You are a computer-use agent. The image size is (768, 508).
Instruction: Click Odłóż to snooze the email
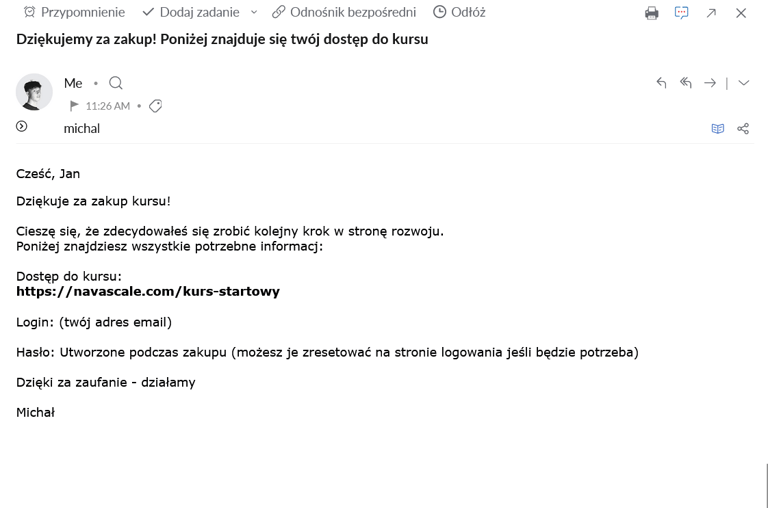(459, 12)
